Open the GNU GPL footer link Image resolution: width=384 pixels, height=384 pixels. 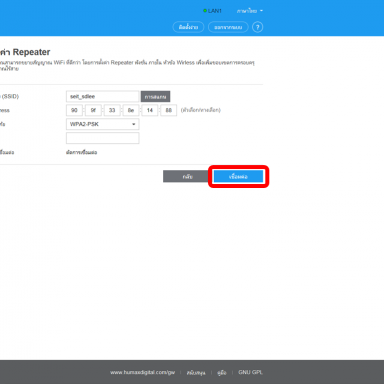point(250,372)
